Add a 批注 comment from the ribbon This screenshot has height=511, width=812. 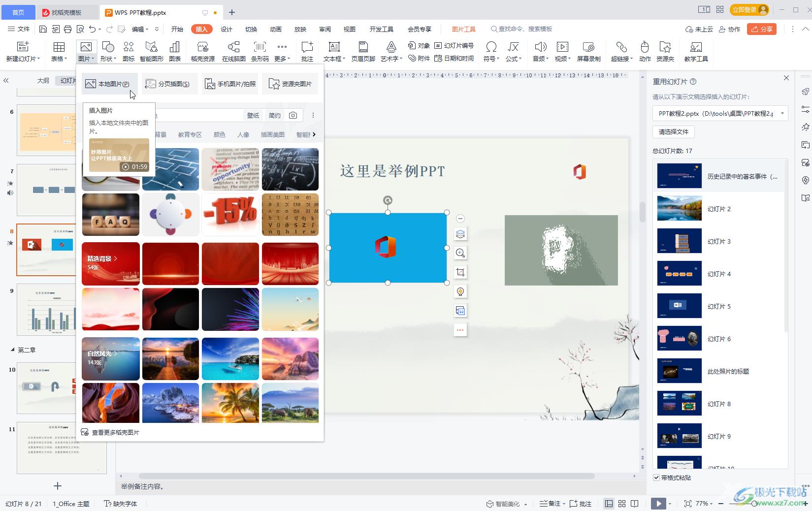coord(307,51)
